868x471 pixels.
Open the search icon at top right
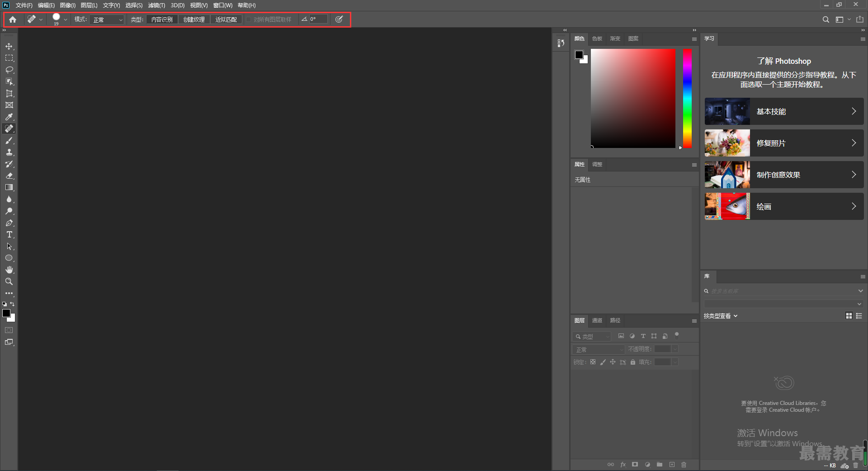coord(826,19)
